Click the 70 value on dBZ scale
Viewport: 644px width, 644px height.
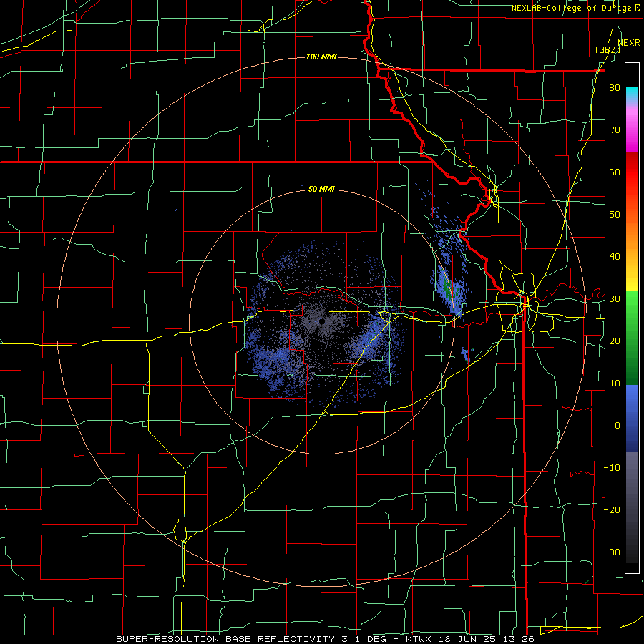click(615, 130)
